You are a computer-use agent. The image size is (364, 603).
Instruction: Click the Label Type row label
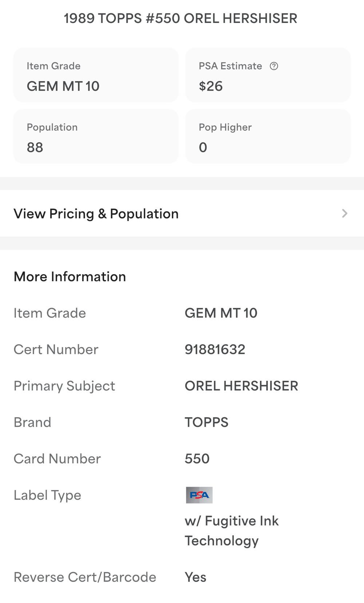point(47,495)
